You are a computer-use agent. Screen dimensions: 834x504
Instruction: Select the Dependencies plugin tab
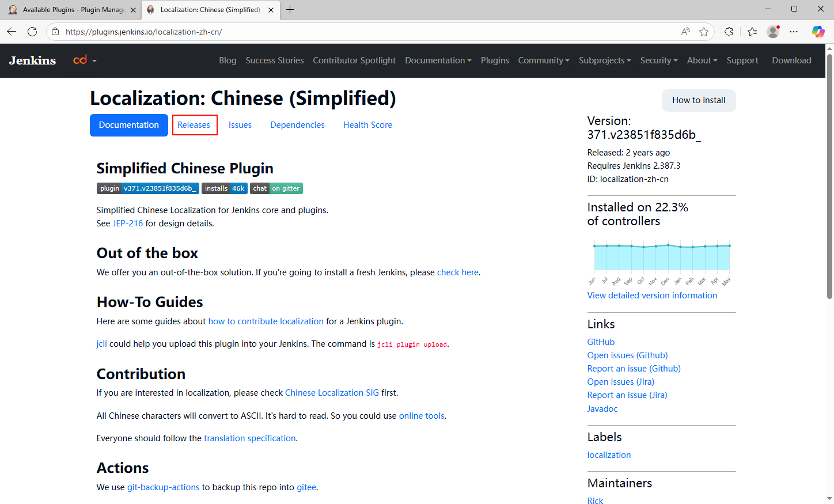click(298, 125)
